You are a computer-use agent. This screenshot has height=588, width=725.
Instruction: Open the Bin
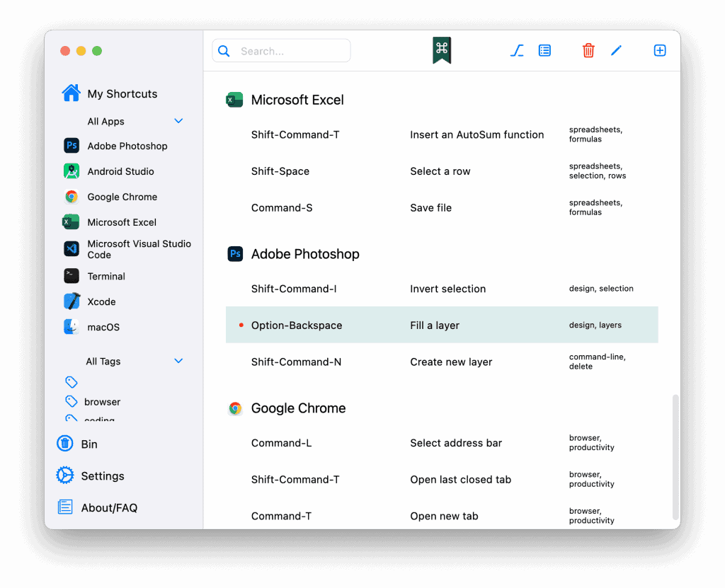coord(89,444)
